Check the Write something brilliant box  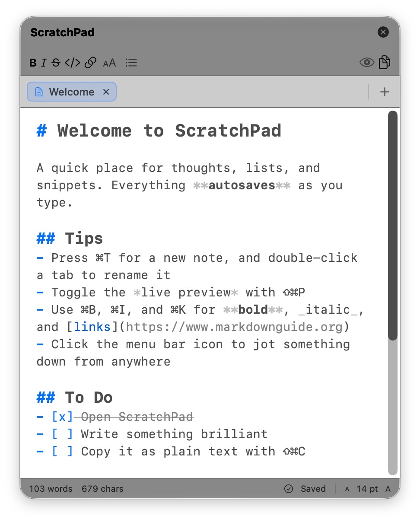click(x=63, y=434)
